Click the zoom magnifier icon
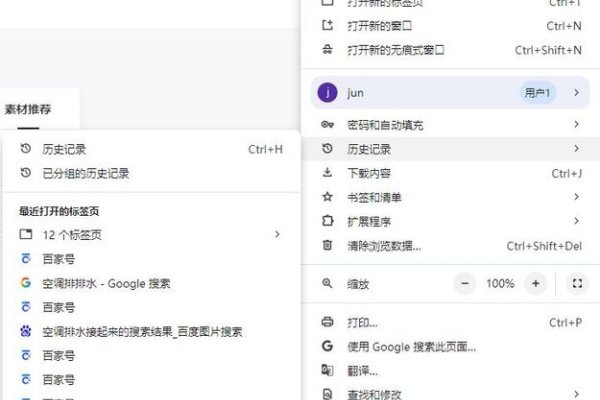The height and width of the screenshot is (400, 600). (327, 283)
